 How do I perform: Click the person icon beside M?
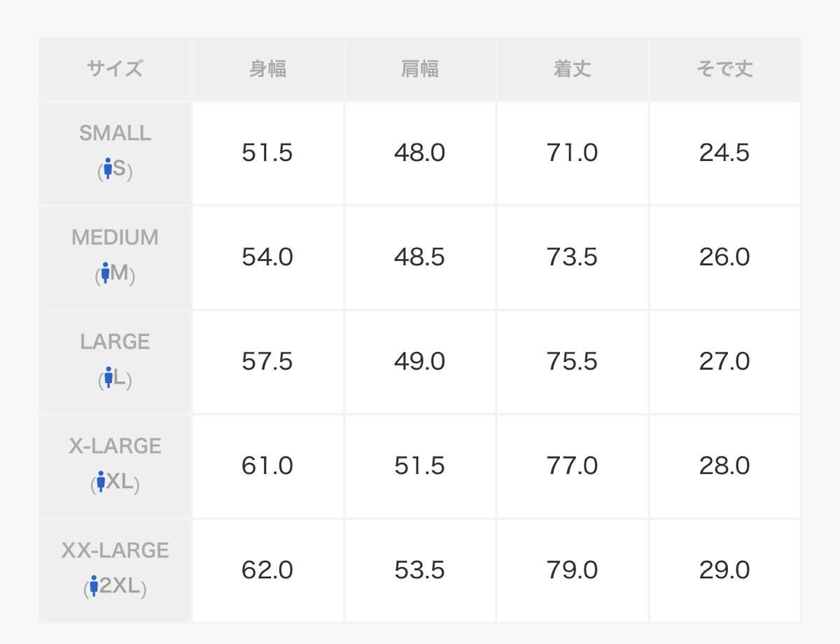[x=105, y=273]
